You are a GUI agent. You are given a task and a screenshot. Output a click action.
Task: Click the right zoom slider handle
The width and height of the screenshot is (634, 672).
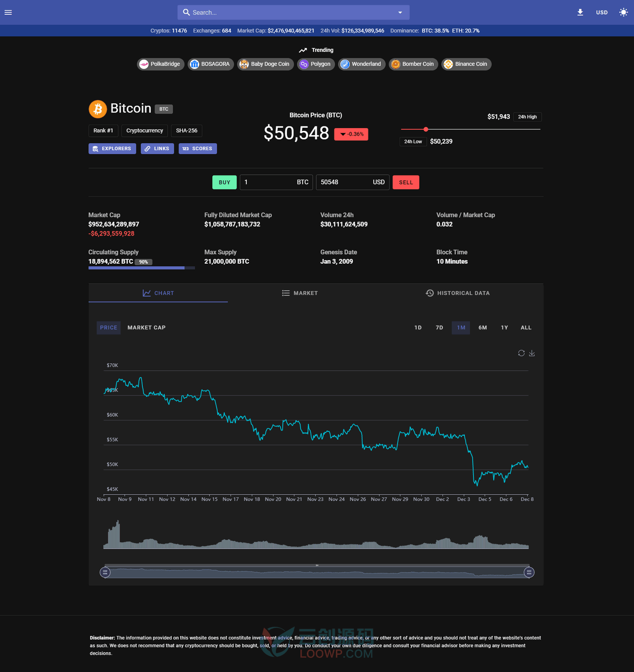[x=529, y=572]
